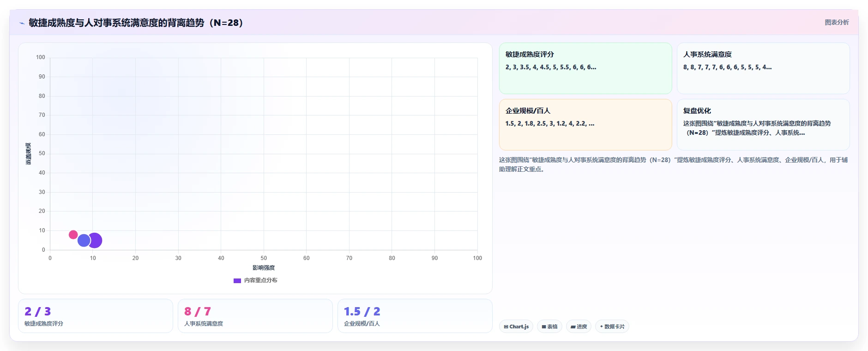Image resolution: width=868 pixels, height=351 pixels.
Task: Click the values 1.5, 2, 1.8, 2.5 text
Action: click(x=550, y=123)
